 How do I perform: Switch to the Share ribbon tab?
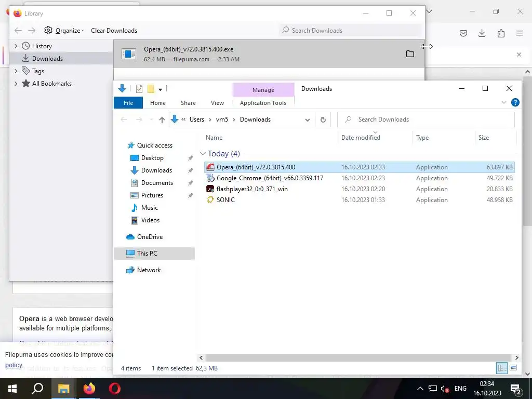click(x=188, y=103)
